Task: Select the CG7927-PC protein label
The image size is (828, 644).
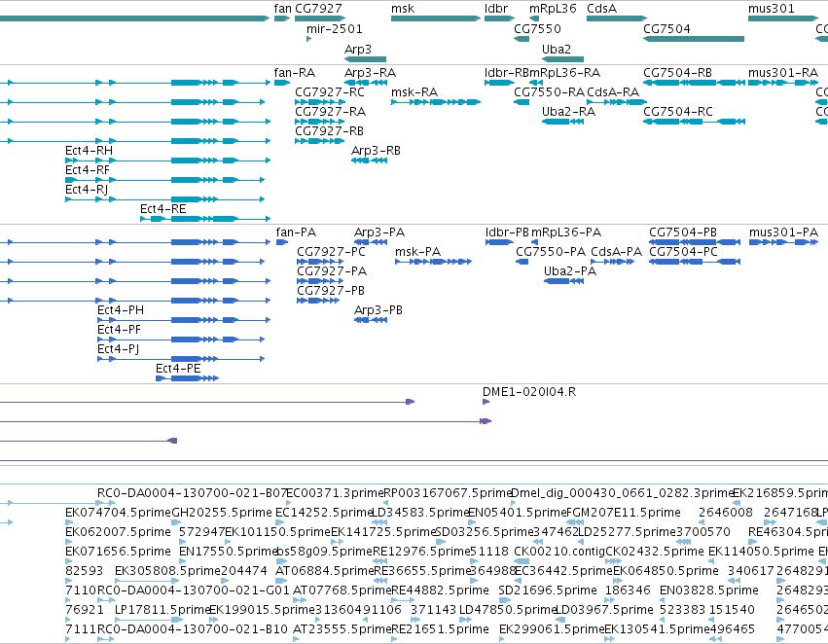Action: tap(331, 252)
